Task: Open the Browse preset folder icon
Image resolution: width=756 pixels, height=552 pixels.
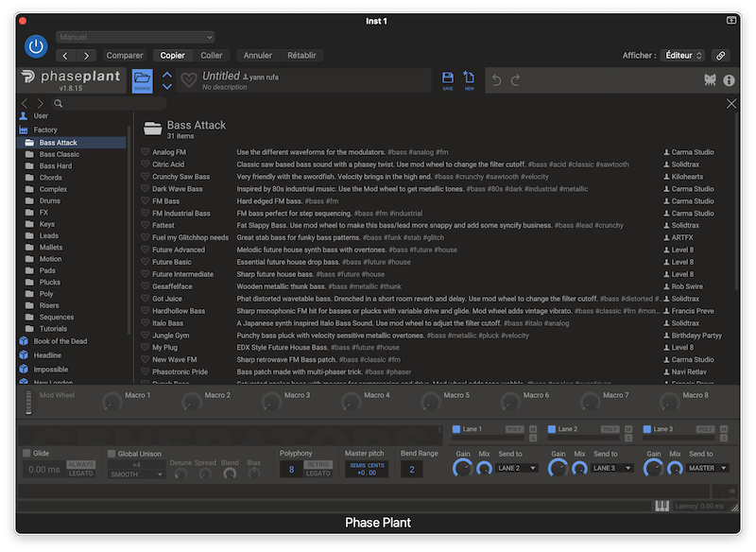Action: point(143,80)
